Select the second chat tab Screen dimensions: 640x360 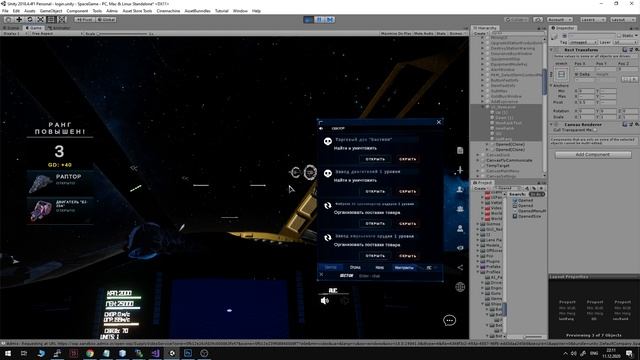point(355,267)
